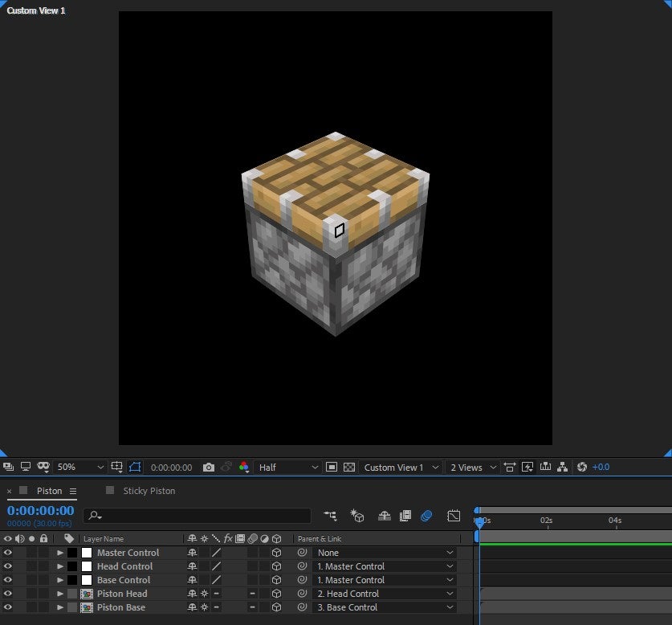Reset the exposure icon in viewer
The width and height of the screenshot is (672, 625).
(582, 468)
